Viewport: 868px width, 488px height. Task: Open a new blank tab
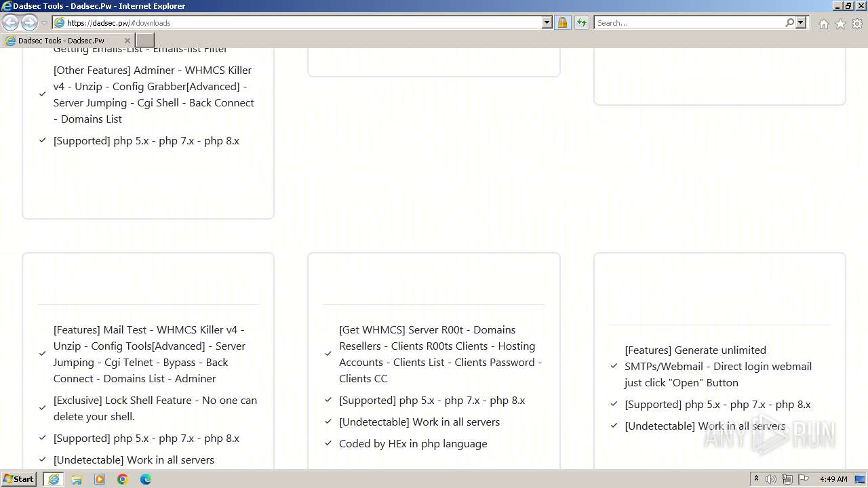145,41
